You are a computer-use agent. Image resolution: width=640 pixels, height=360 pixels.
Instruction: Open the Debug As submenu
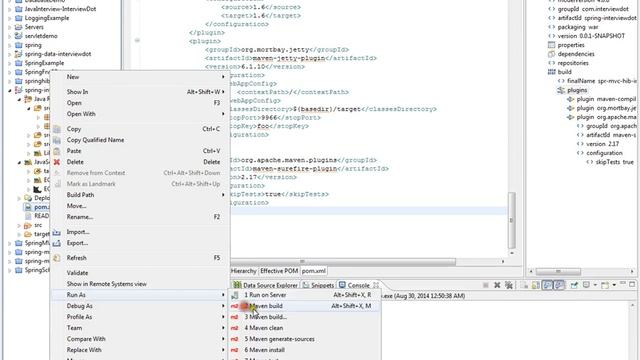tap(139, 306)
